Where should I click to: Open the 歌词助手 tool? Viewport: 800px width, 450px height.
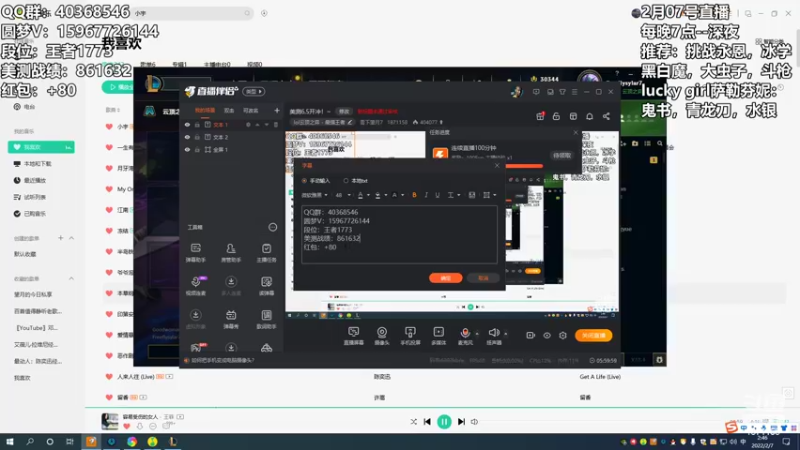[x=266, y=319]
